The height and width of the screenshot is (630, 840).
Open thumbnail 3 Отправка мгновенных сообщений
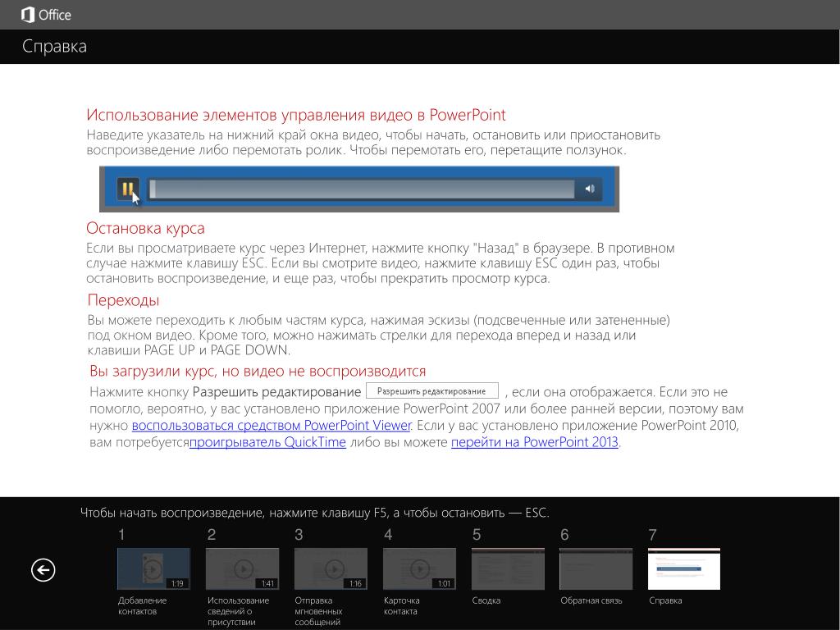click(x=331, y=568)
